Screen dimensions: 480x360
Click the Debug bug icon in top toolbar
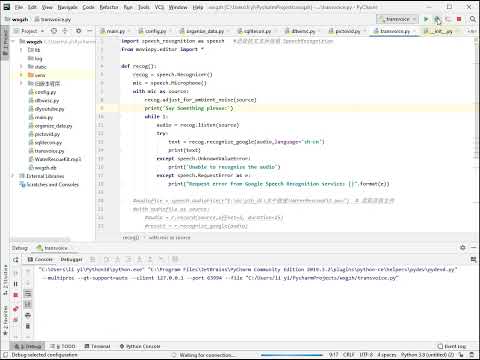[x=437, y=19]
